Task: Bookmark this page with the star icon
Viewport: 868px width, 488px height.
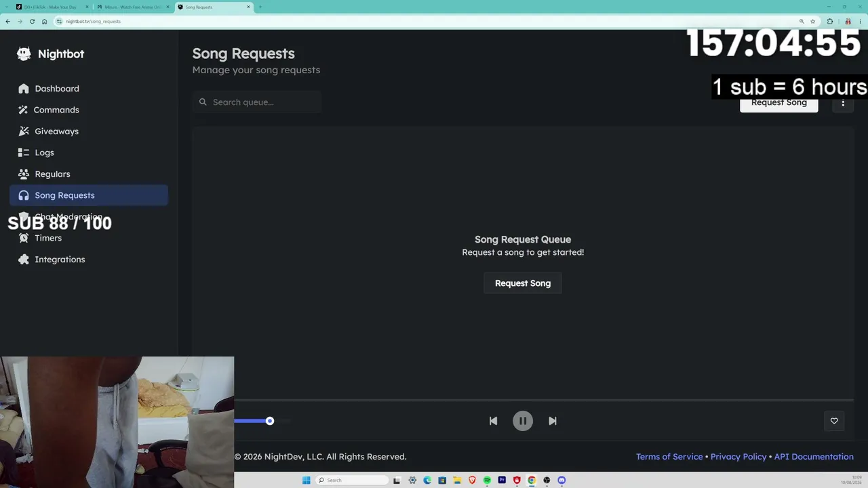Action: (x=813, y=22)
